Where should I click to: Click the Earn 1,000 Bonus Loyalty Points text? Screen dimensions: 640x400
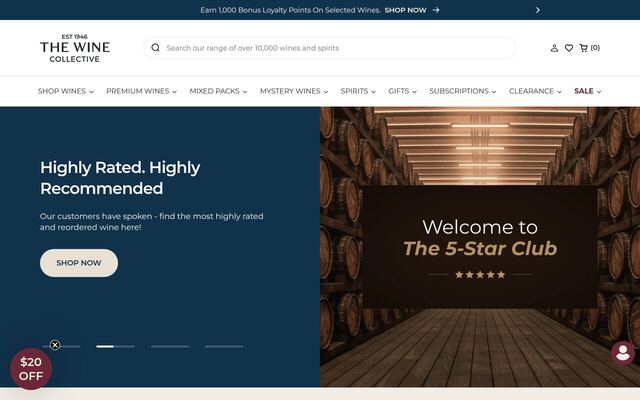click(290, 10)
